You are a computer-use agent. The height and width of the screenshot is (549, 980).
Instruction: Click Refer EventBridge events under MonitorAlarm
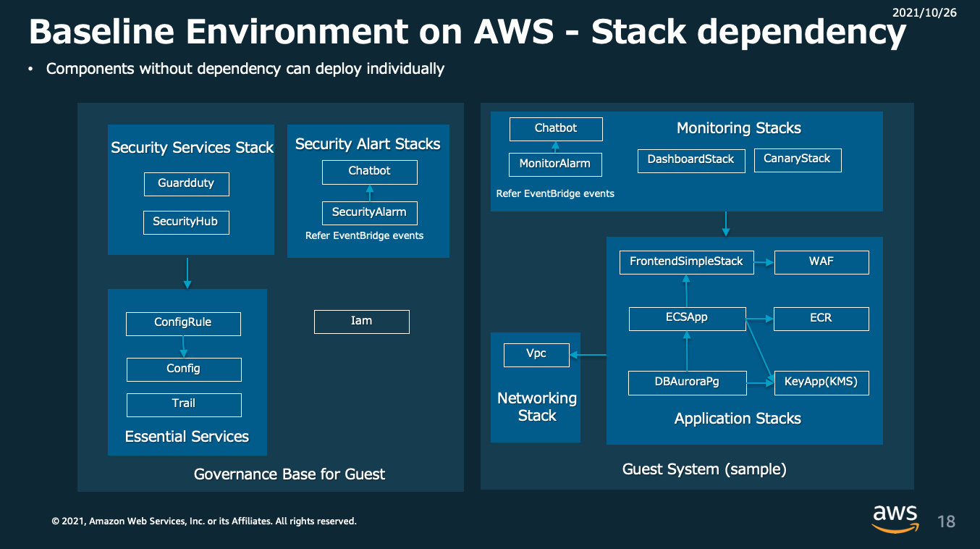tap(555, 194)
